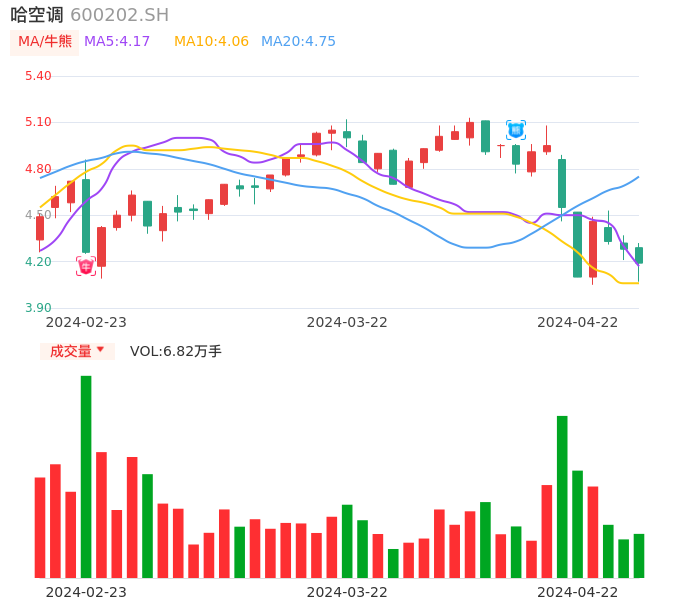Open the MA/牛熊 indicator selector

pos(45,41)
